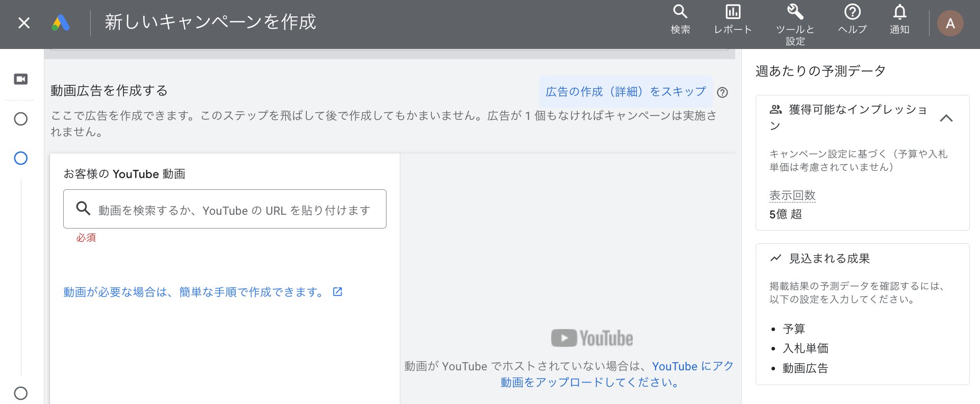
Task: Click the 予算 bullet item
Action: (x=794, y=329)
